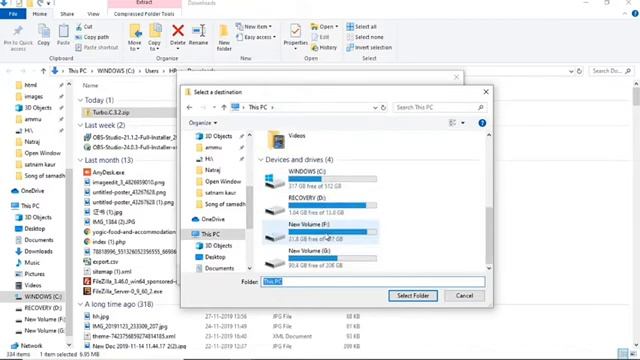Open the Easy access dropdown
This screenshot has height=360, width=640.
(x=256, y=37)
